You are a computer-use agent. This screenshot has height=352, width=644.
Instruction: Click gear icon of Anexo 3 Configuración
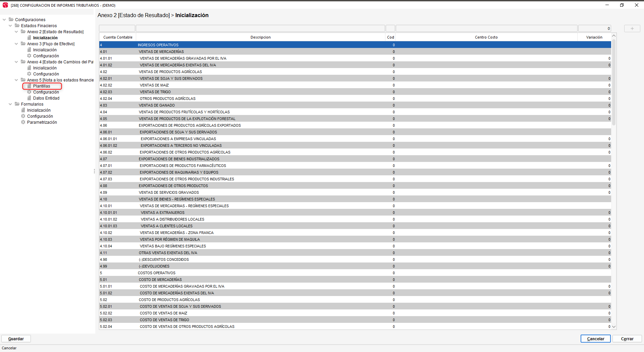tap(29, 56)
